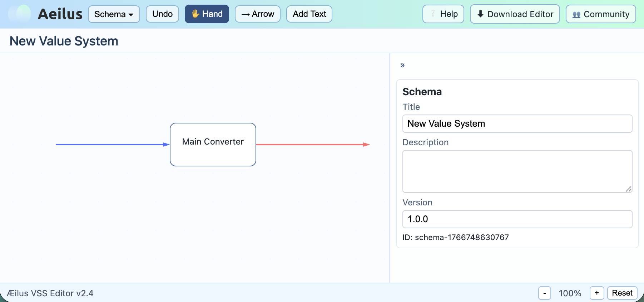Select the red outgoing arrow
This screenshot has width=644, height=302.
[x=311, y=145]
